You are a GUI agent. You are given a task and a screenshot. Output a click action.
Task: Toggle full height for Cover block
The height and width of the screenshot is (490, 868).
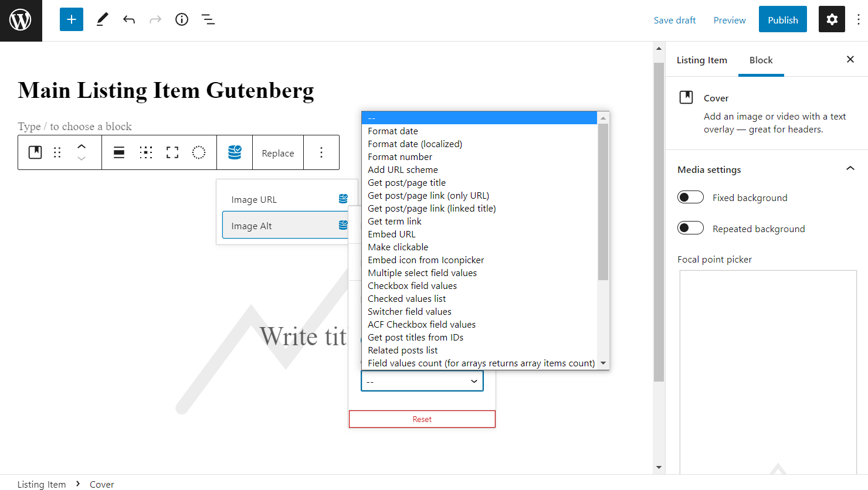click(x=172, y=152)
